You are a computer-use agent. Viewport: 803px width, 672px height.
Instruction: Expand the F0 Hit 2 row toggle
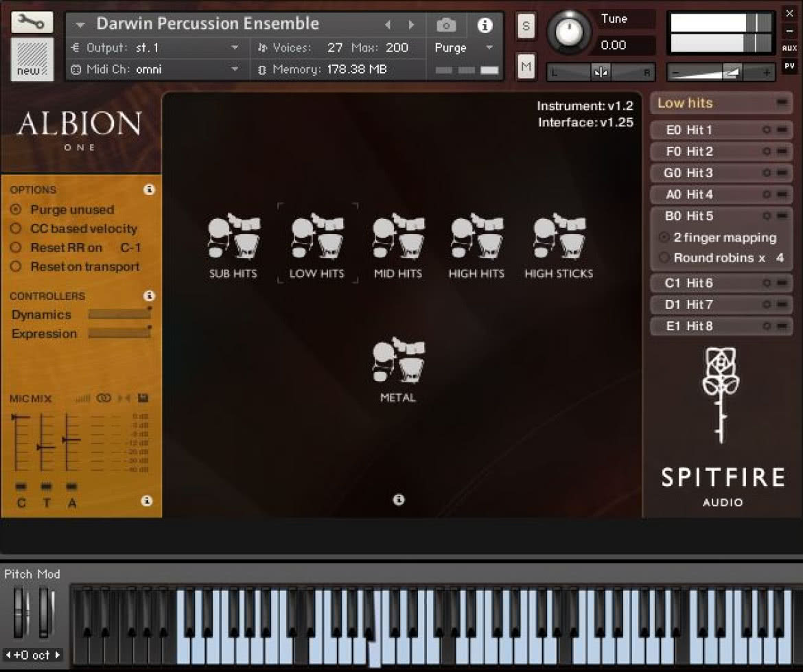tap(782, 151)
